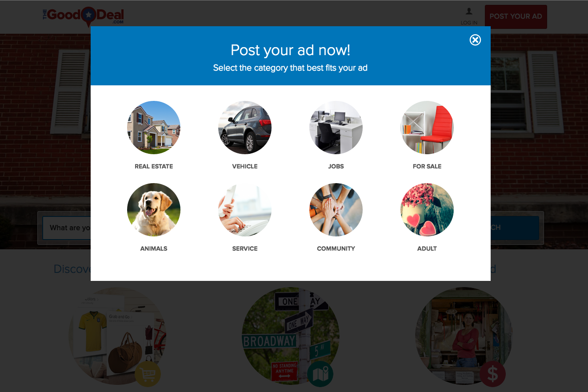Open The Good Deal logo homepage link
The height and width of the screenshot is (392, 588).
coord(83,17)
